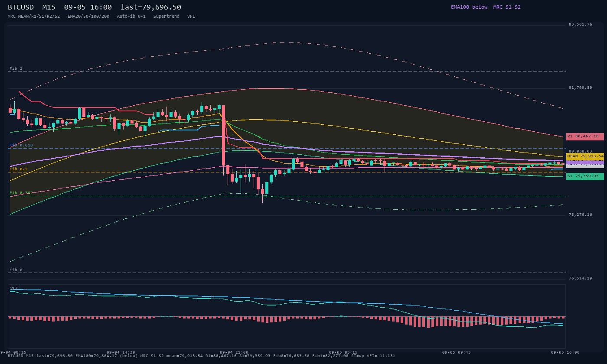Click the red R1 80,467.16 price tag
Viewport: 607px width, 364px height.
click(x=585, y=136)
